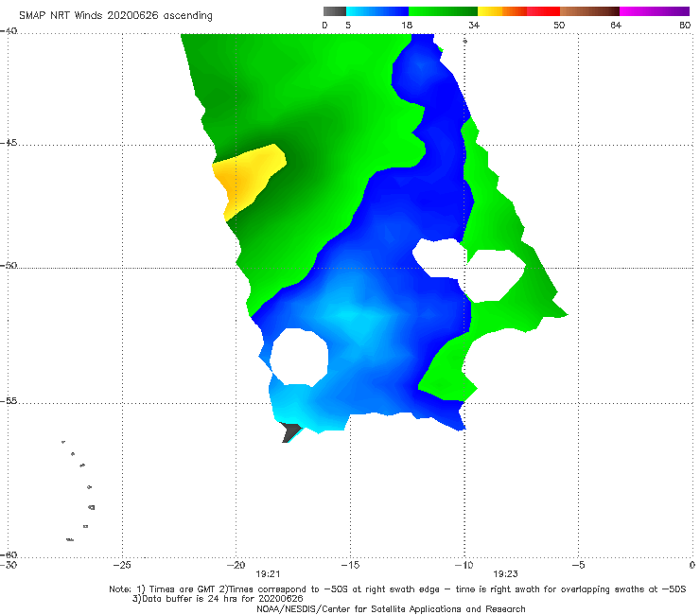Viewport: 700px width, 615px height.
Task: Click the longitude axis label "-5"
Action: (578, 565)
